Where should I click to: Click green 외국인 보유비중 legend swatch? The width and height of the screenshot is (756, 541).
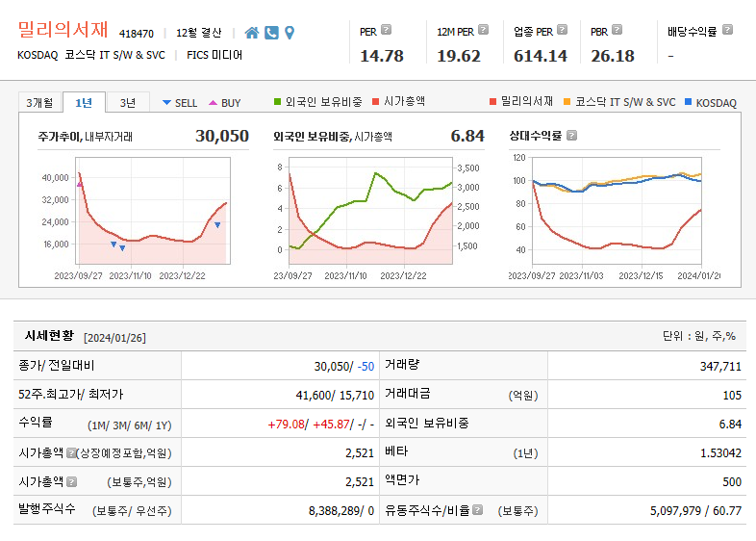pyautogui.click(x=277, y=102)
